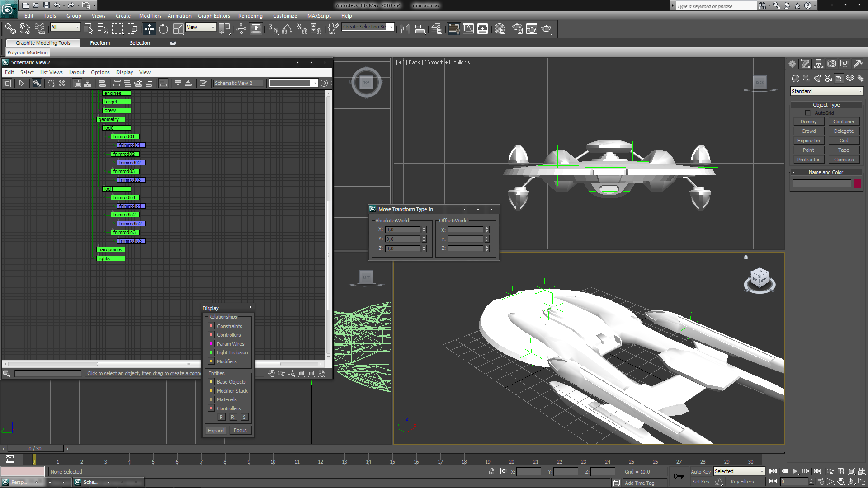The height and width of the screenshot is (488, 868).
Task: Toggle Percent Snap in main toolbar
Action: pyautogui.click(x=302, y=29)
